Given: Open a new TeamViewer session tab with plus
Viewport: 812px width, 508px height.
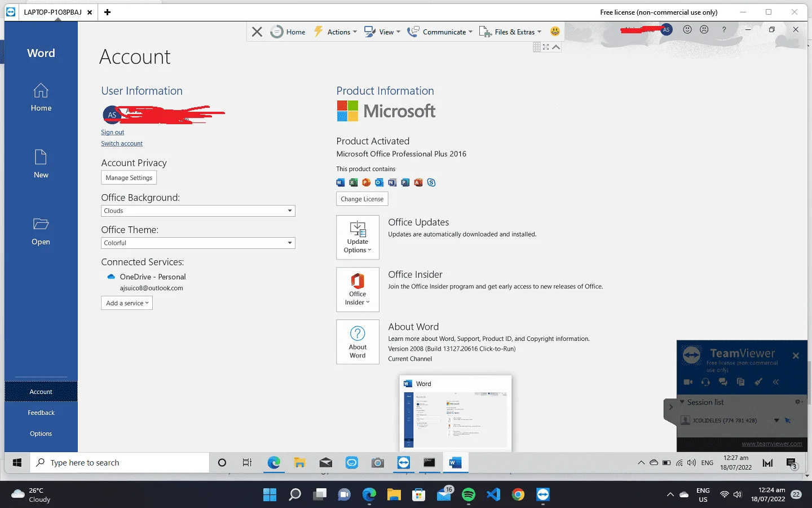Looking at the screenshot, I should point(107,12).
